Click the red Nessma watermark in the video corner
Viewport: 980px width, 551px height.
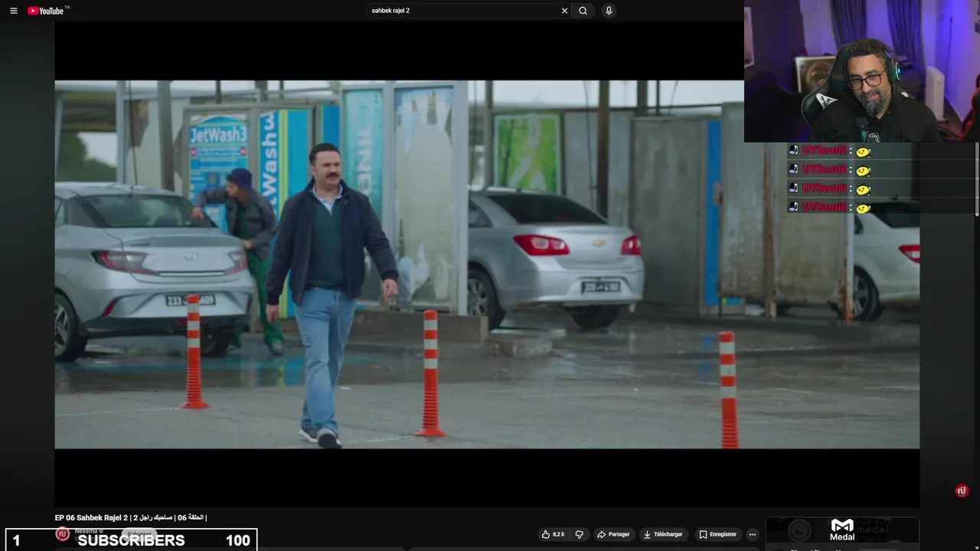[x=962, y=491]
